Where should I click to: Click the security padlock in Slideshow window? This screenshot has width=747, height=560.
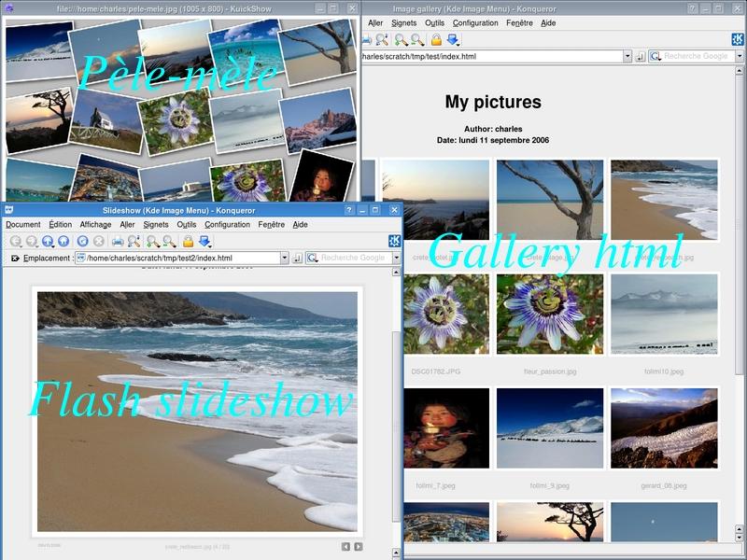click(189, 242)
